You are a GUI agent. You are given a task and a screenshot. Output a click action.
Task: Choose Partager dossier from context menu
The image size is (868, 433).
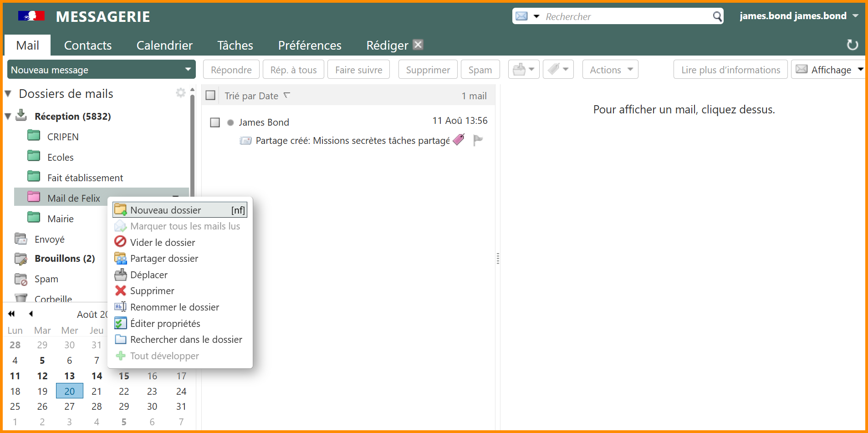click(164, 259)
